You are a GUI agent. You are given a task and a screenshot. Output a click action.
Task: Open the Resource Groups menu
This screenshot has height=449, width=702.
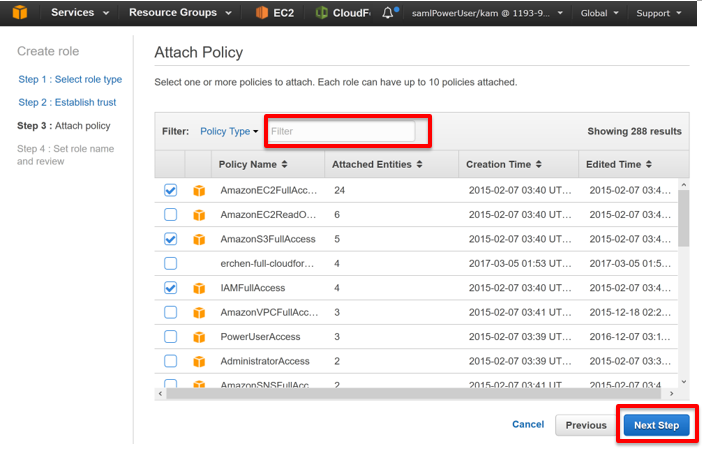[x=180, y=13]
